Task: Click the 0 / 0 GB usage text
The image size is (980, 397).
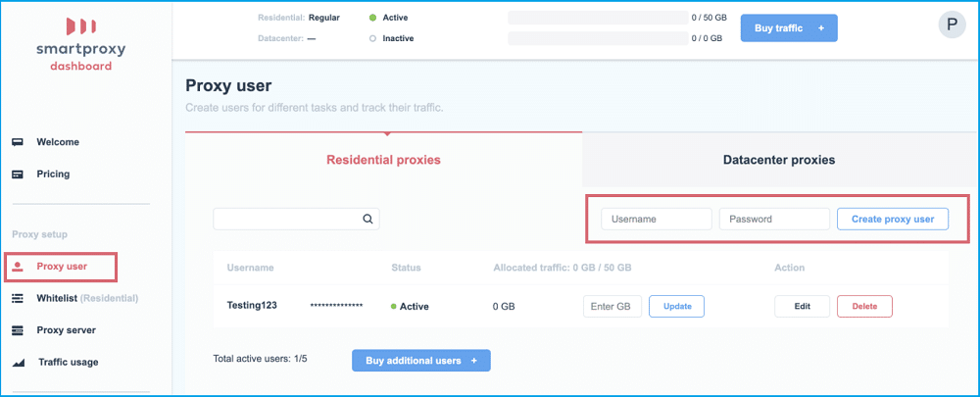Action: click(707, 38)
